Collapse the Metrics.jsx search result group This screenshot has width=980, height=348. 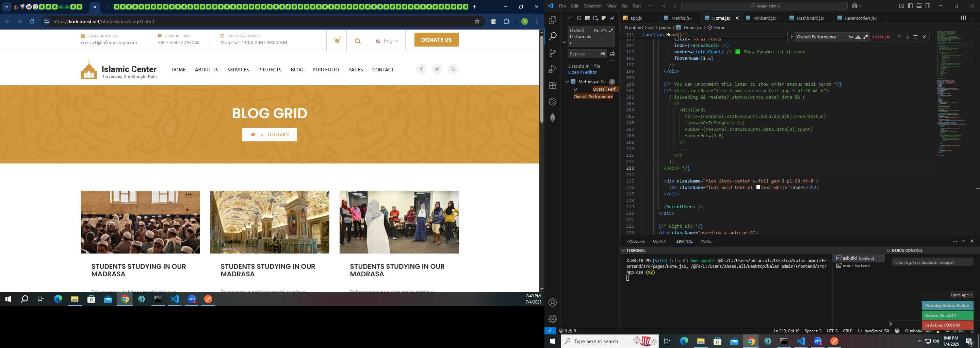567,82
